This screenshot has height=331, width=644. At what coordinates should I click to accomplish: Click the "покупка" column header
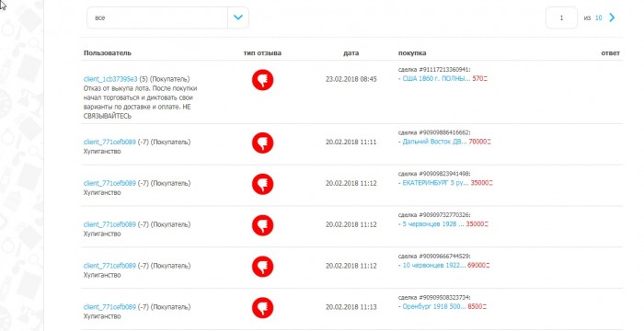pos(412,53)
